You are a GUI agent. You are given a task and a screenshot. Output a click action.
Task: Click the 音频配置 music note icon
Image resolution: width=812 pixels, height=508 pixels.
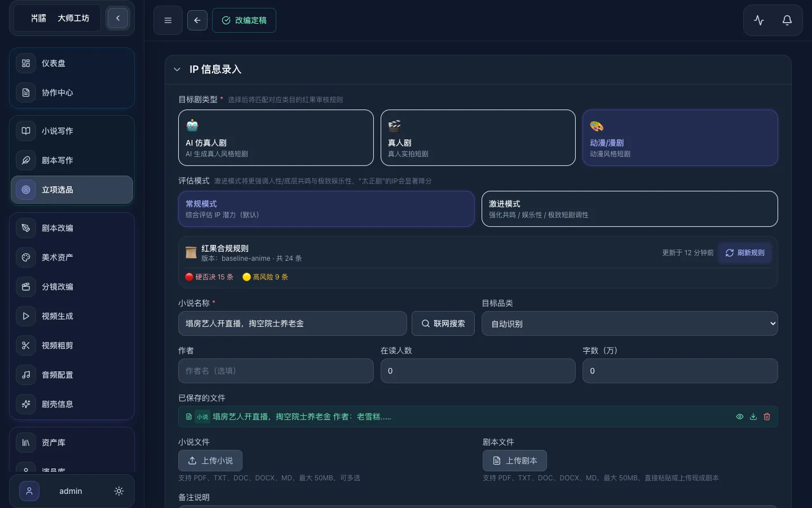pyautogui.click(x=26, y=375)
